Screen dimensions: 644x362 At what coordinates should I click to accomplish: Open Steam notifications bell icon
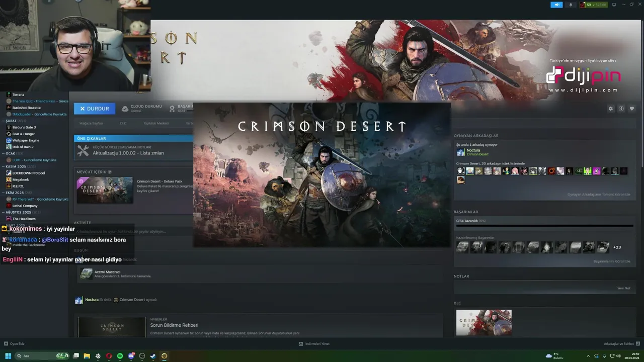point(571,5)
